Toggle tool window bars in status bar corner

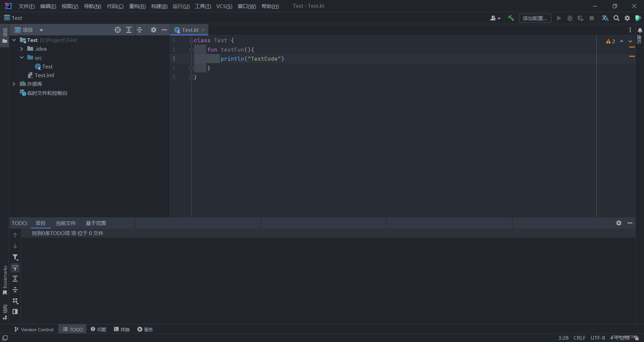pos(5,338)
